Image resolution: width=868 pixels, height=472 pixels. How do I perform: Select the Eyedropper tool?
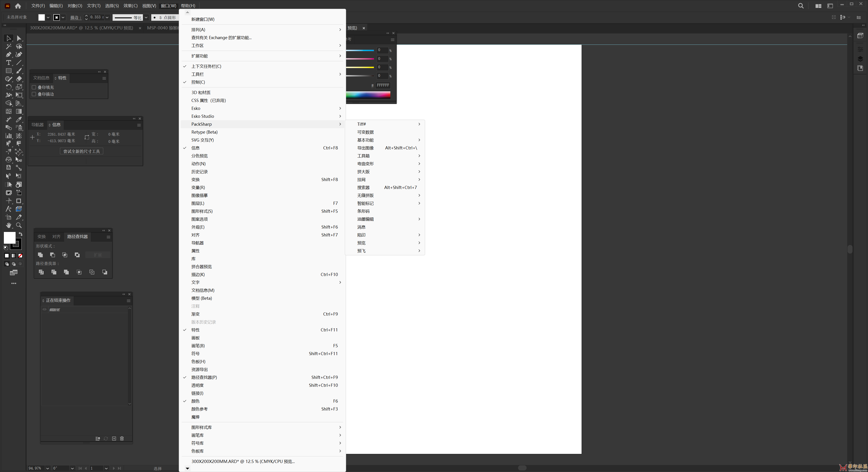pos(19,120)
